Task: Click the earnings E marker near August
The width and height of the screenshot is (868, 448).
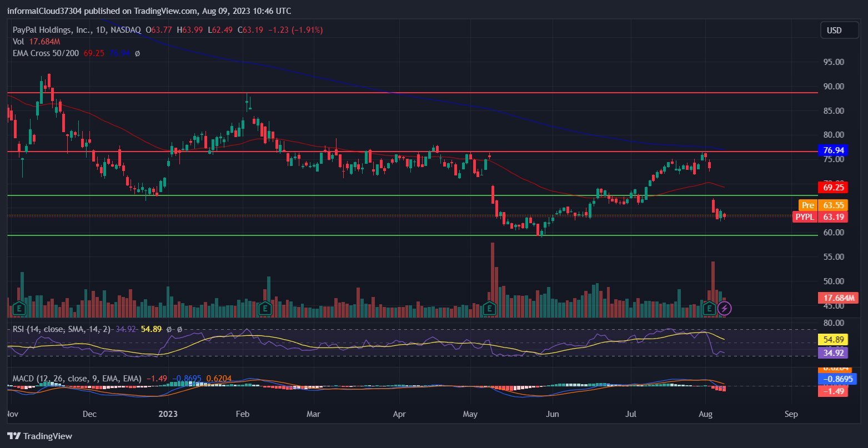Action: click(709, 308)
